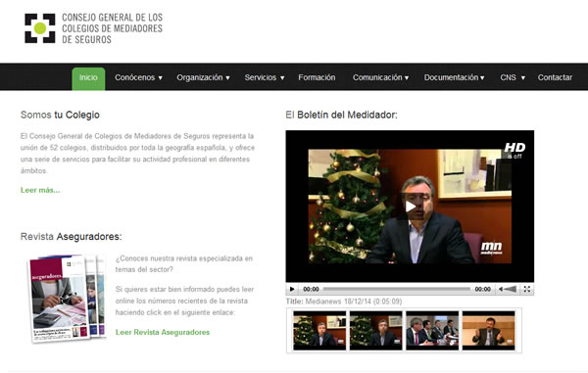Screen dimensions: 588x373
Task: Expand the Conócenos dropdown menu
Action: (138, 77)
